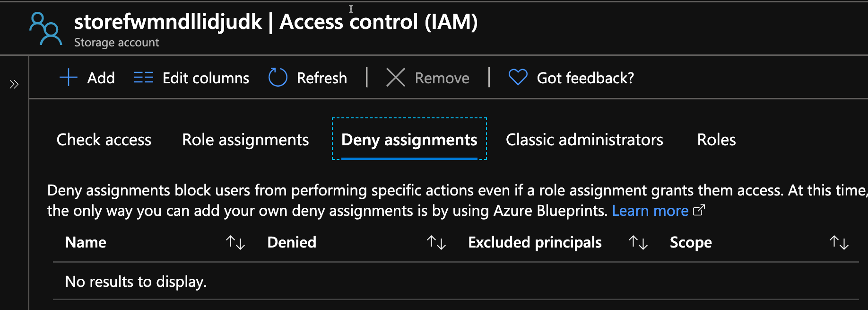This screenshot has width=868, height=310.
Task: Open external link icon beside Learn more
Action: pyautogui.click(x=699, y=210)
